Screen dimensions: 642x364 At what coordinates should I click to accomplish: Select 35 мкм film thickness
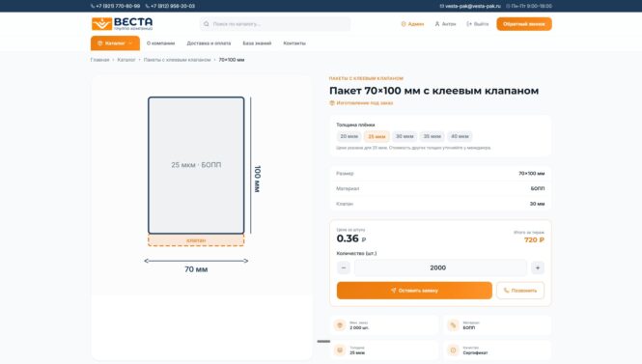(432, 136)
